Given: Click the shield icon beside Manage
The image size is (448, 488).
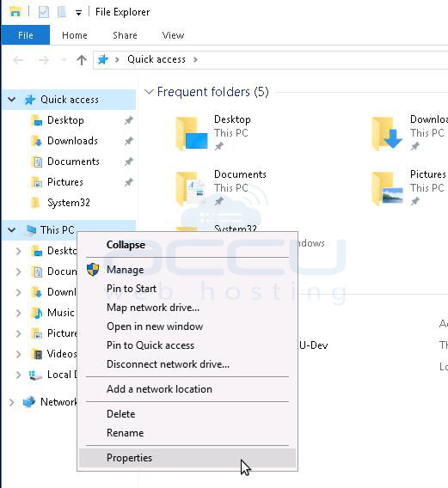Looking at the screenshot, I should tap(93, 270).
